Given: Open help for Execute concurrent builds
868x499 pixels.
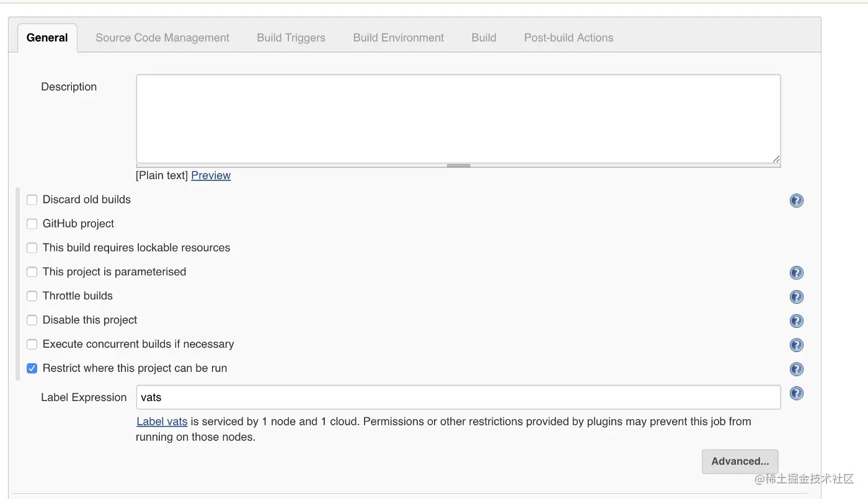Looking at the screenshot, I should tap(797, 345).
